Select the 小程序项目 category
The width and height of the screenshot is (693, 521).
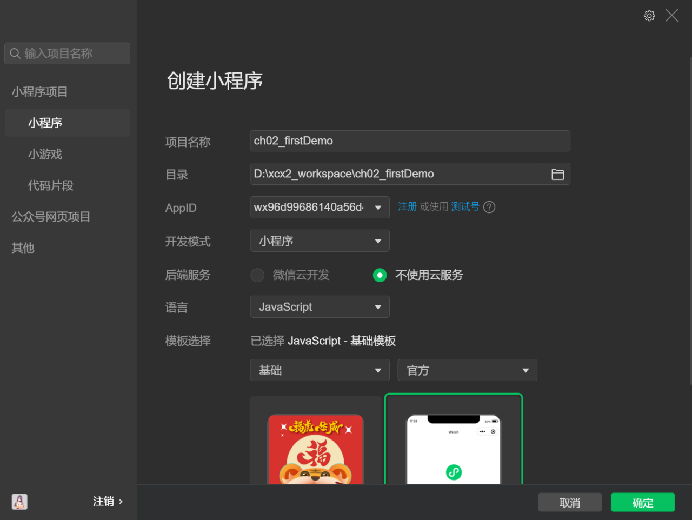[x=39, y=92]
